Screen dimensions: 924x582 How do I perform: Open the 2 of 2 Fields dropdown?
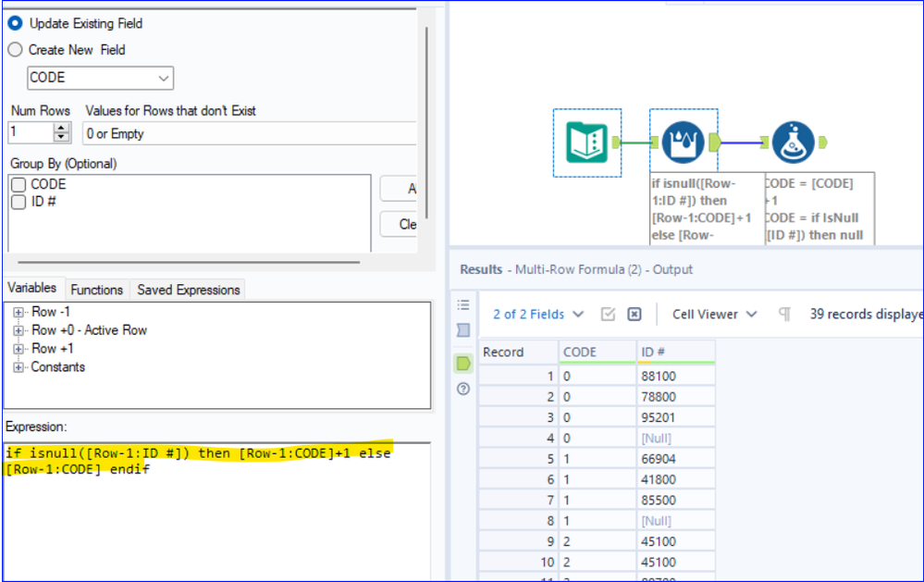tap(538, 315)
